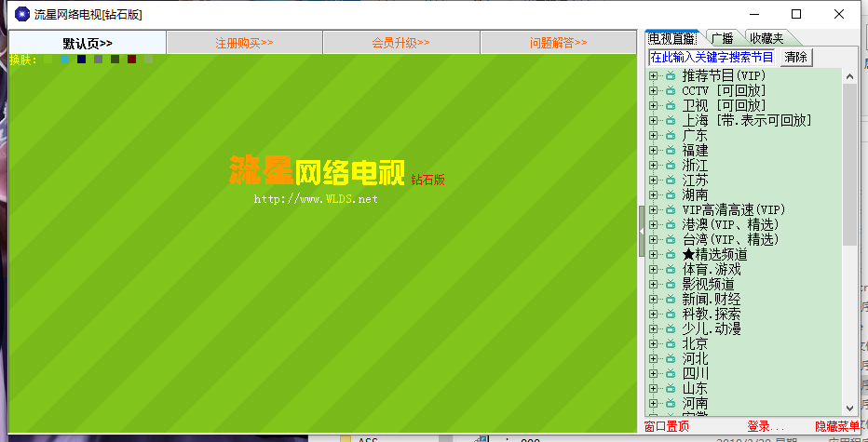The width and height of the screenshot is (868, 442).
Task: Click the TV icon beside 广东
Action: pyautogui.click(x=671, y=135)
